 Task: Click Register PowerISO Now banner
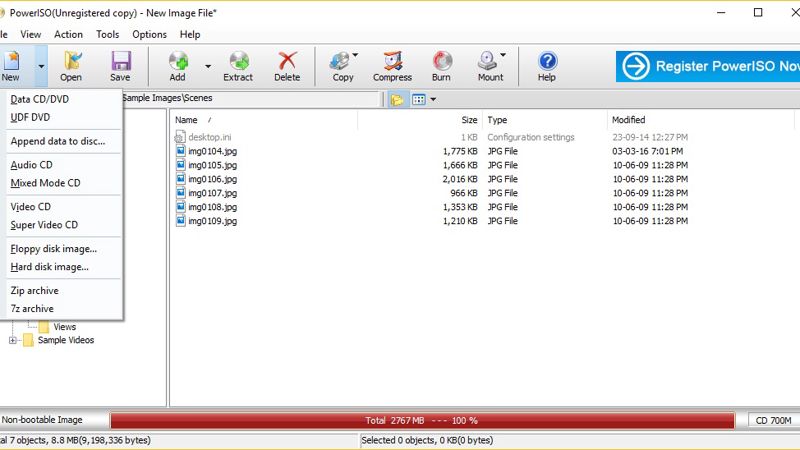[708, 66]
